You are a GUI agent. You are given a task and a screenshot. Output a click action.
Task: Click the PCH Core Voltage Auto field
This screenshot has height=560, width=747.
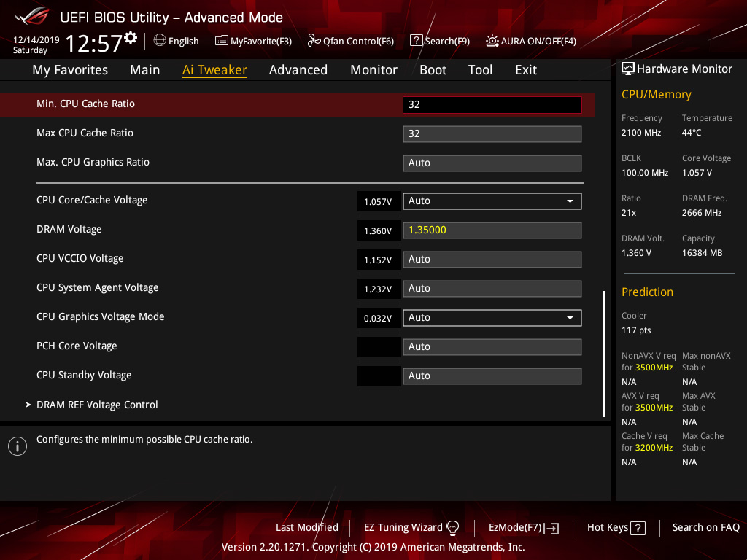coord(492,346)
